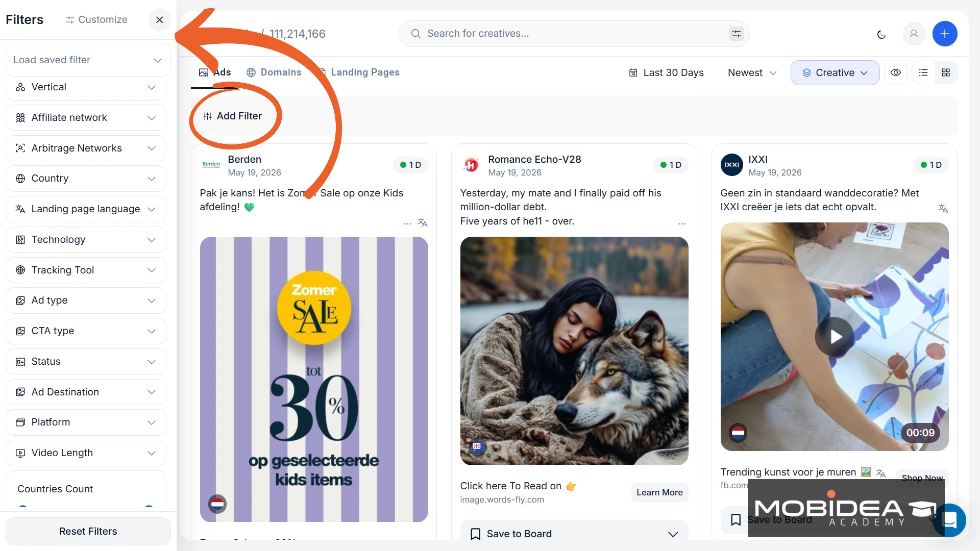
Task: Expand Romance Echo ad text ellipsis
Action: point(682,223)
